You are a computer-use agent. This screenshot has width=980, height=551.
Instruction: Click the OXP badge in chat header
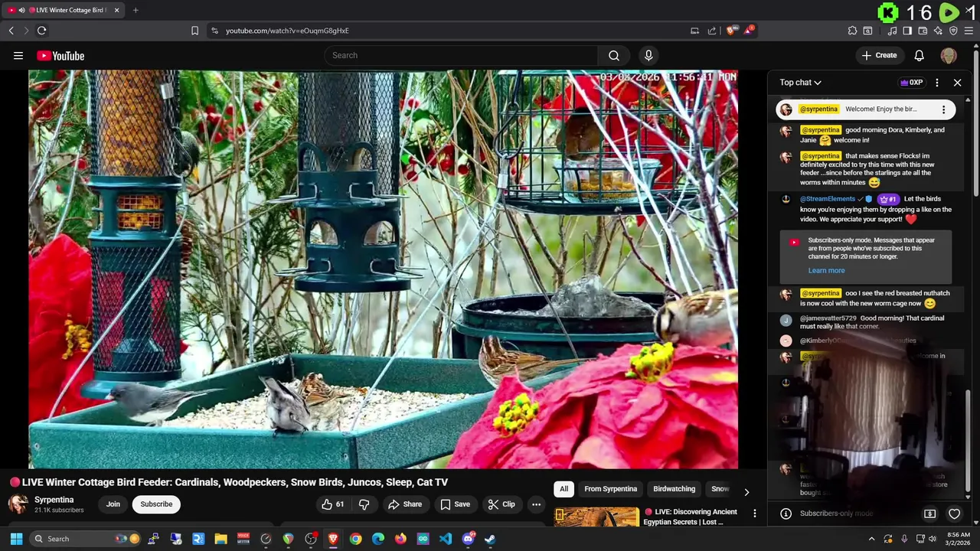click(x=911, y=83)
